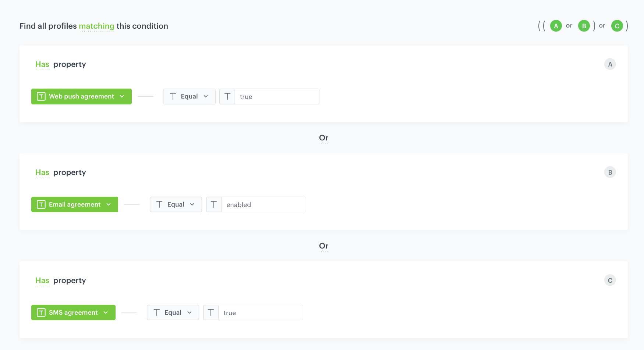Click the gray B badge on the Email agreement card

(x=610, y=172)
